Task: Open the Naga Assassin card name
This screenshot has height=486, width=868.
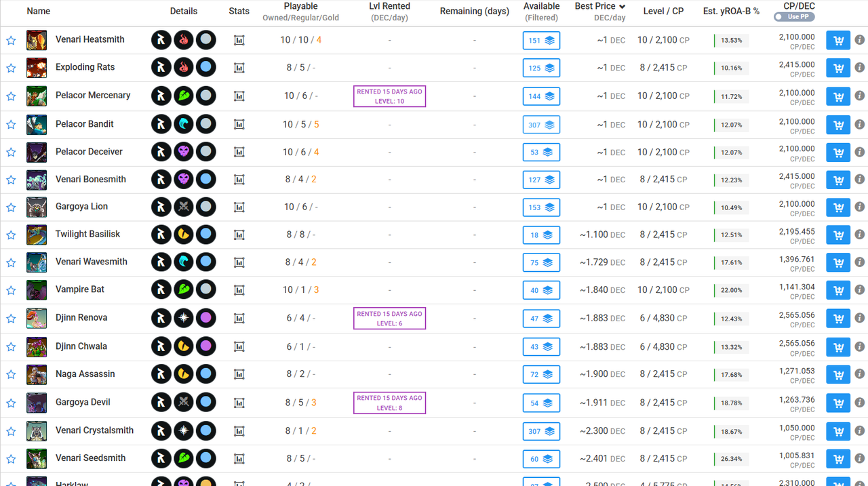Action: [85, 374]
